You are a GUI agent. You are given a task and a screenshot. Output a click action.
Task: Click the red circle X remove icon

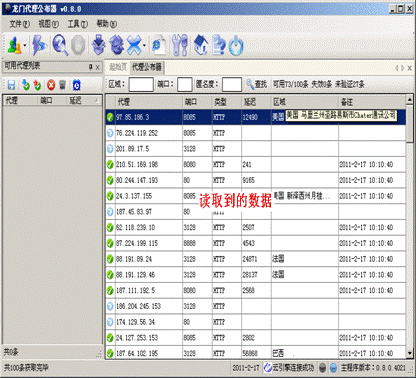pyautogui.click(x=51, y=85)
